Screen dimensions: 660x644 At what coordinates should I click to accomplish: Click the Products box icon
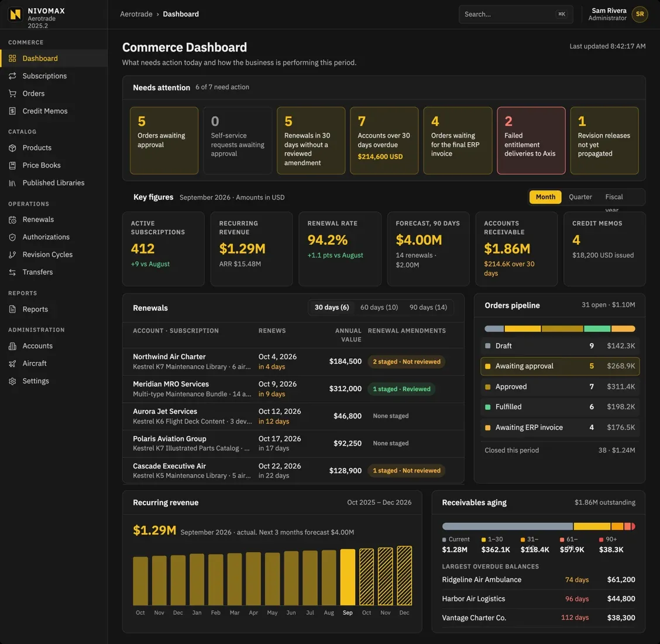pyautogui.click(x=12, y=148)
